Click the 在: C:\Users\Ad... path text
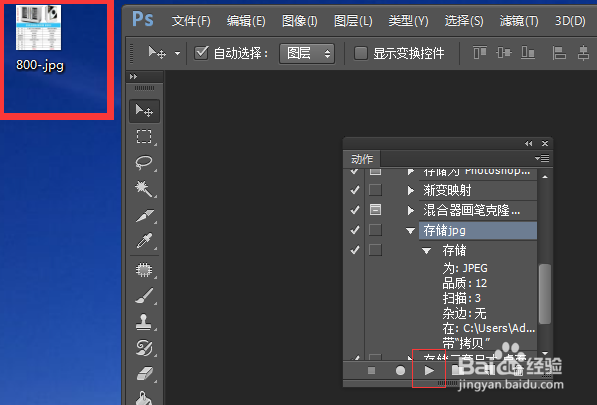 489,328
